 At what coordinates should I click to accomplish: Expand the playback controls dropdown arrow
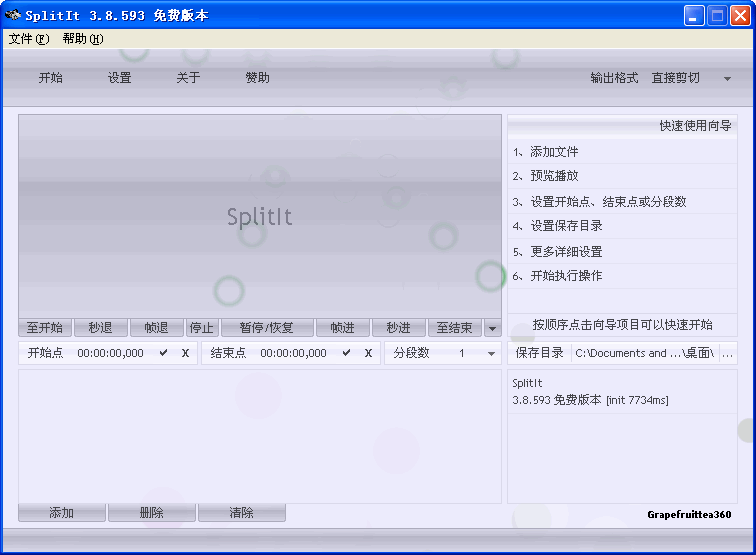pos(492,328)
